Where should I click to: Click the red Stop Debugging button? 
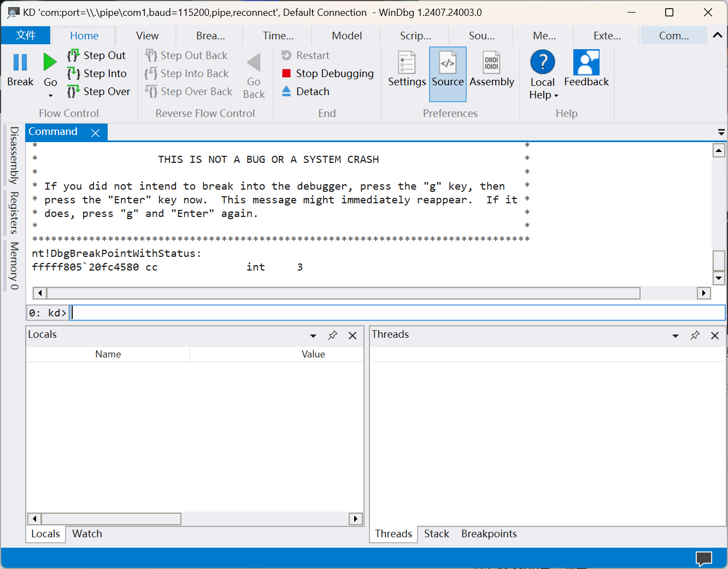coord(327,73)
